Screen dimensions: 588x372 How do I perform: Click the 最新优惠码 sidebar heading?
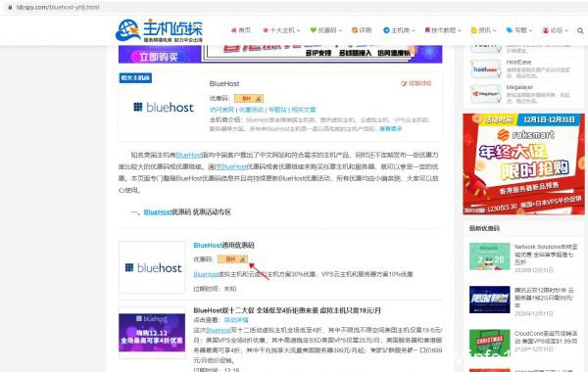point(484,228)
